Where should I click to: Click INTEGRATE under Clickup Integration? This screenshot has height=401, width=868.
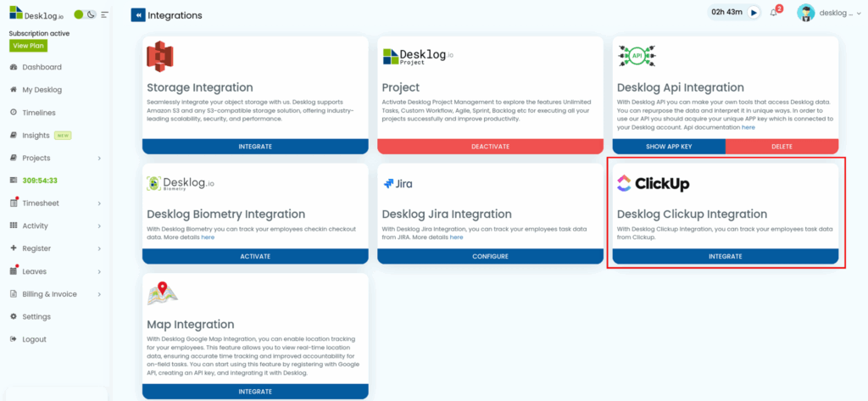tap(726, 256)
